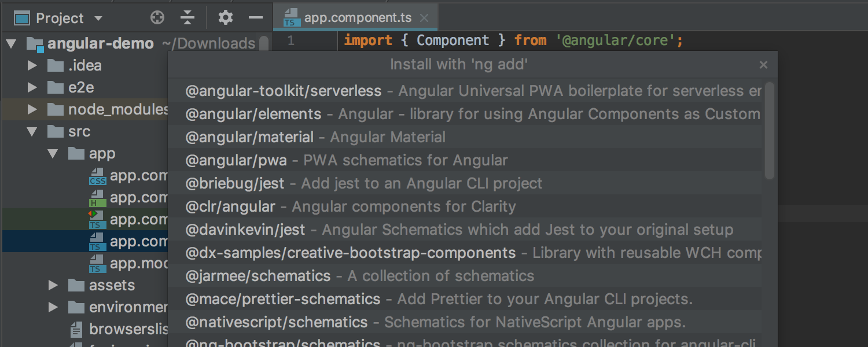Click '@angular/core' string in editor
Image resolution: width=868 pixels, height=347 pixels.
point(616,40)
